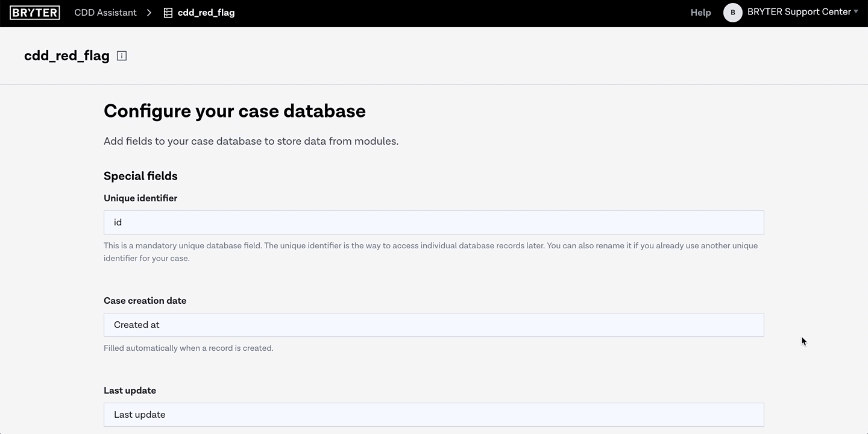Screen dimensions: 868x434
Task: Focus the Case creation date input field
Action: coord(434,325)
